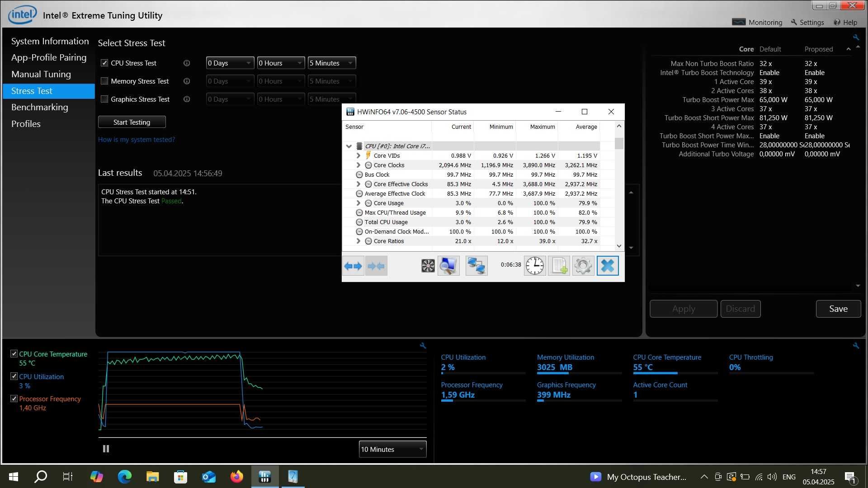
Task: Click the Apply button
Action: (x=684, y=309)
